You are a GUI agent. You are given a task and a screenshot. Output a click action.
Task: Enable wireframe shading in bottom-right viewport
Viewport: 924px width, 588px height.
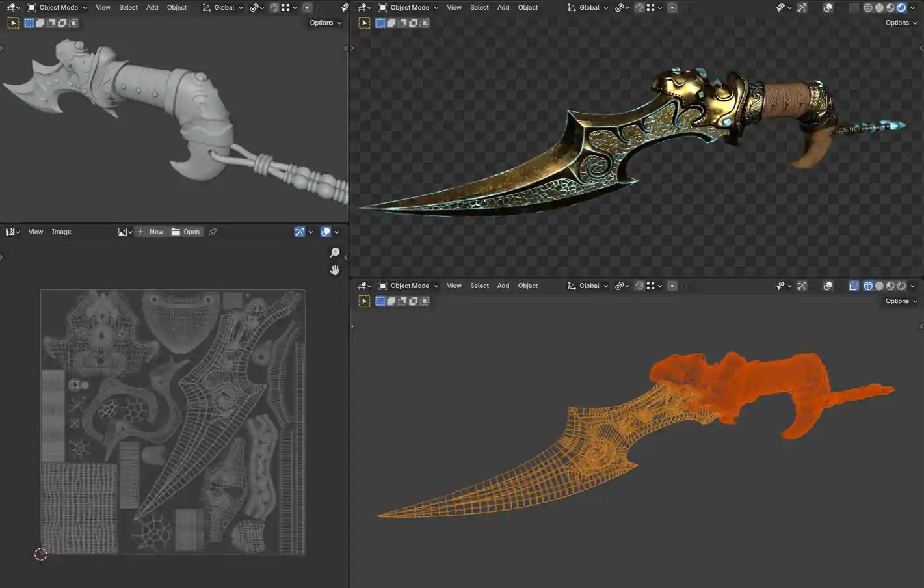coord(868,286)
